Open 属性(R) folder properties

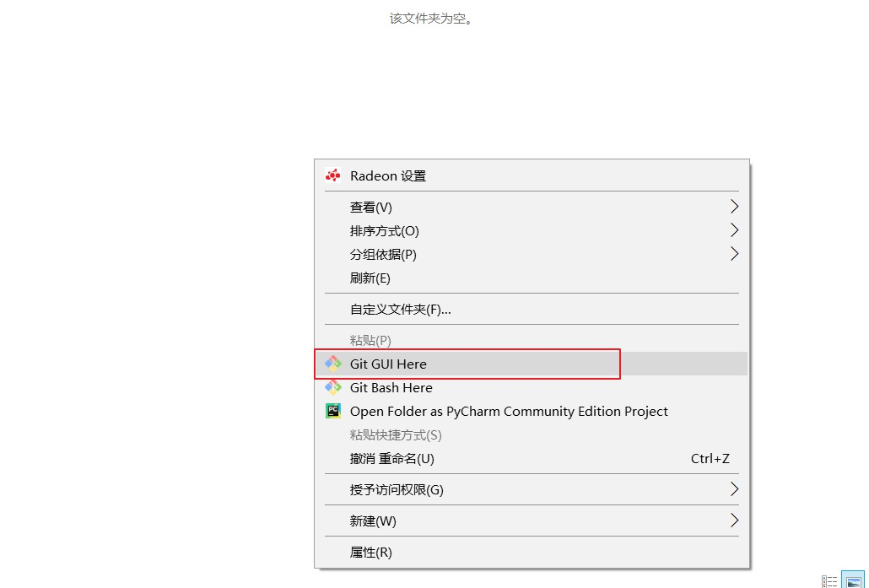371,553
